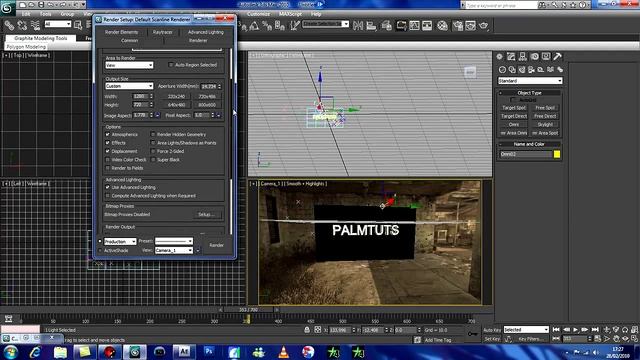
Task: Open the View Camera_1 dropdown
Action: [x=174, y=250]
